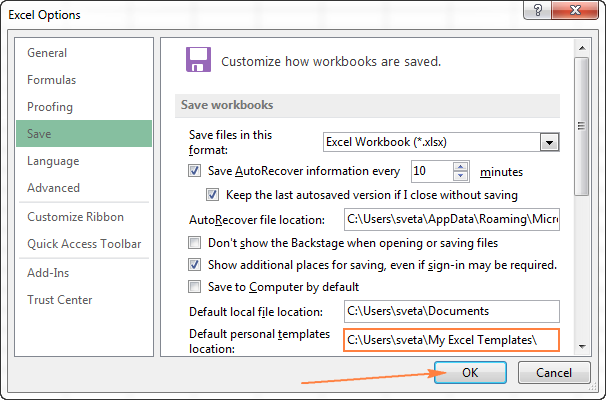This screenshot has height=400, width=606.
Task: Go to Trust Center section
Action: click(59, 299)
